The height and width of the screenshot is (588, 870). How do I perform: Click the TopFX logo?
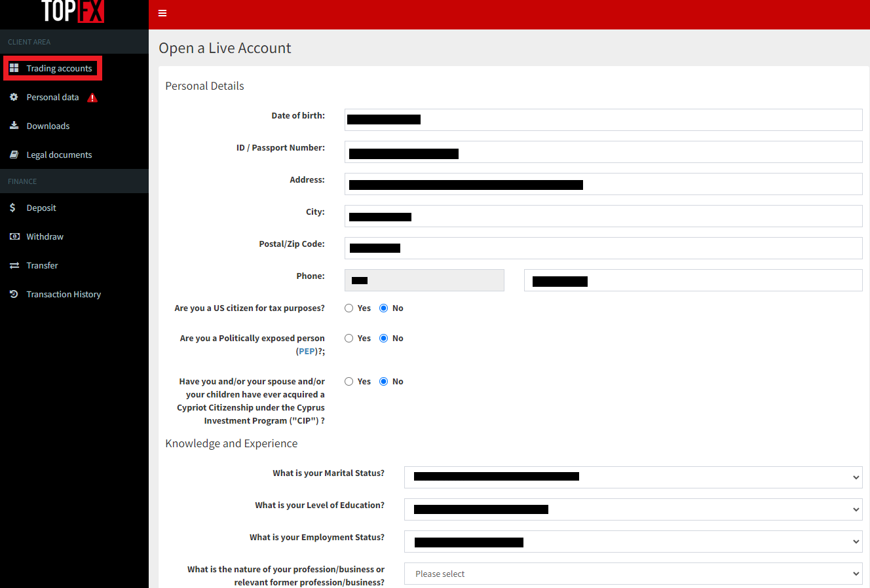point(73,11)
